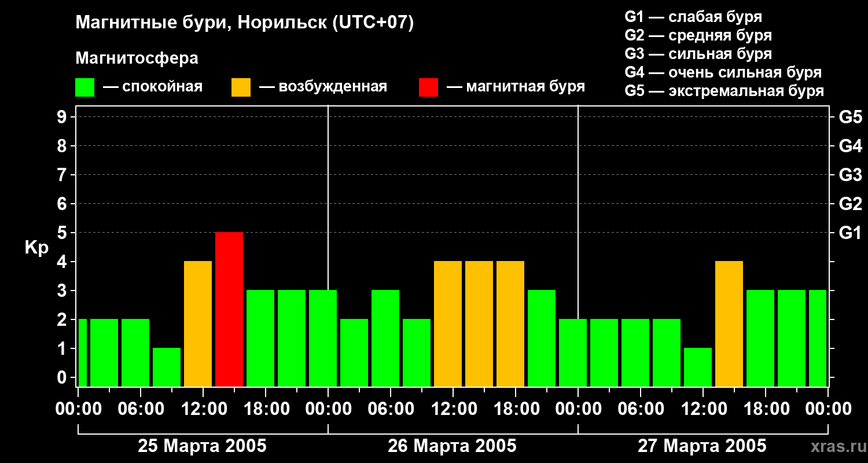The height and width of the screenshot is (463, 868).
Task: Click the '12:00' time label under 26 March
Action: [x=453, y=409]
